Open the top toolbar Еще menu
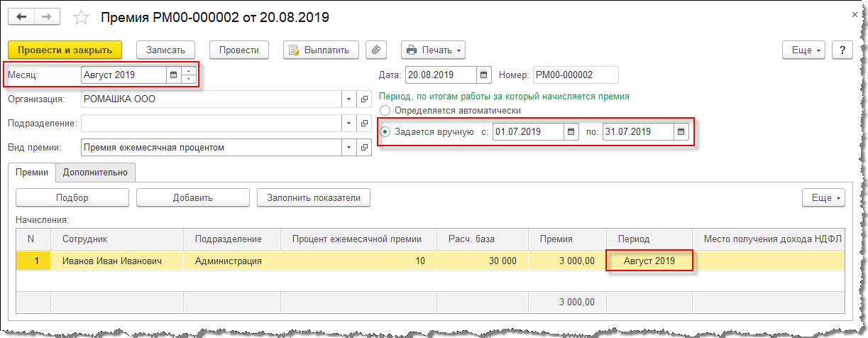The height and width of the screenshot is (338, 868). 805,50
